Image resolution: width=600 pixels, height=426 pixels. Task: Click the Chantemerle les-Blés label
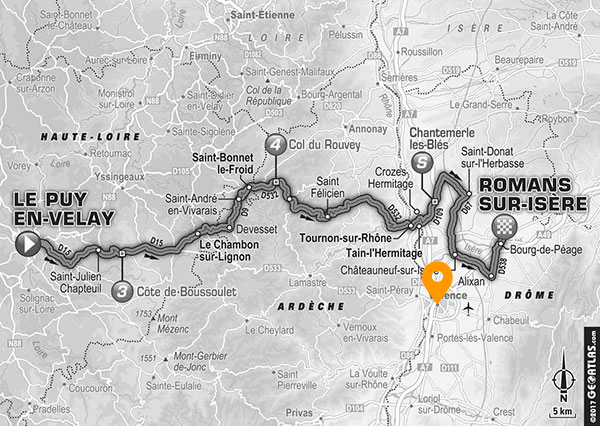coord(442,139)
